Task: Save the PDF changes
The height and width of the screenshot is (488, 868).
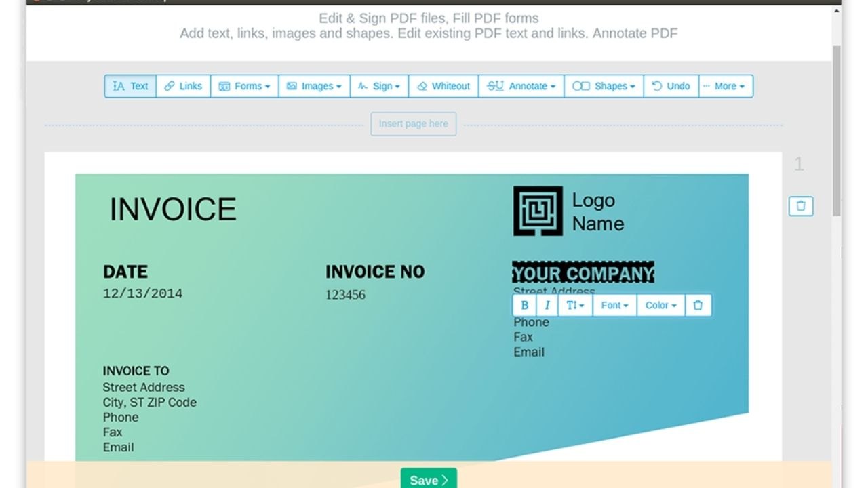Action: [x=429, y=480]
